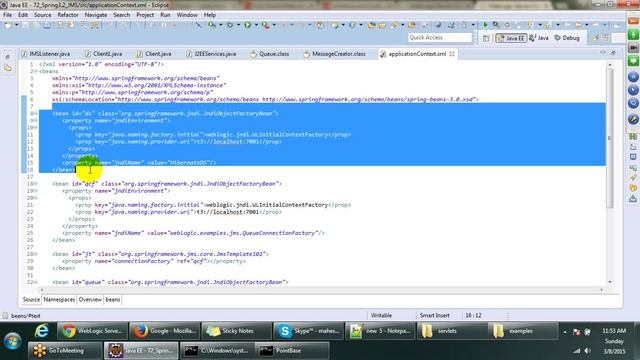Click the Print toolbar icon
Image resolution: width=640 pixels, height=360 pixels.
coord(47,25)
